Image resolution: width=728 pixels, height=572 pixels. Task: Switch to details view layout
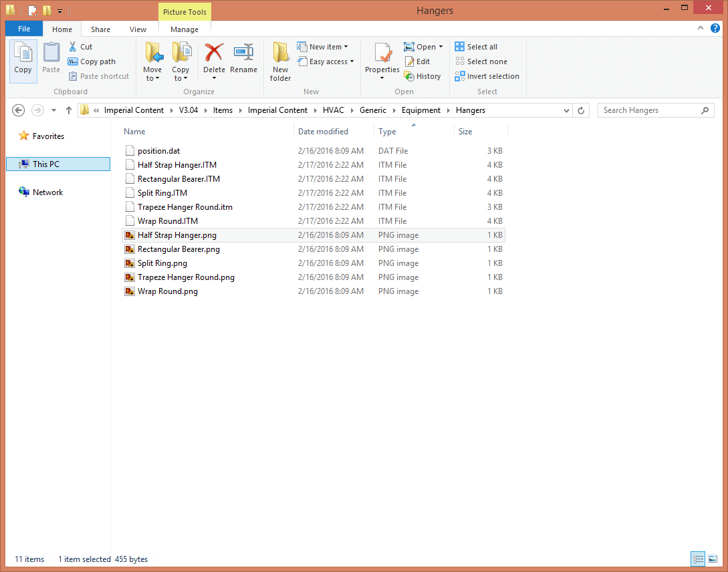pyautogui.click(x=698, y=559)
